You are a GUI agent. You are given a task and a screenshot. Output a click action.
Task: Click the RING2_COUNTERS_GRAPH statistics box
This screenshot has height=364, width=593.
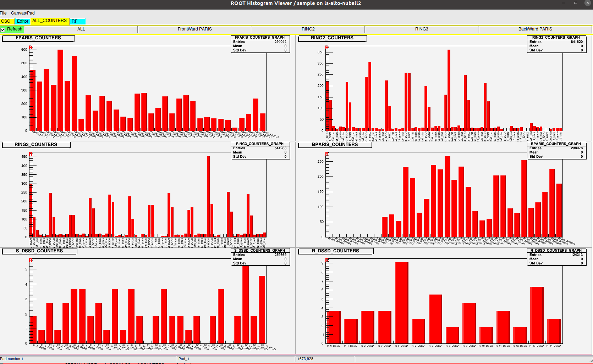(x=556, y=44)
